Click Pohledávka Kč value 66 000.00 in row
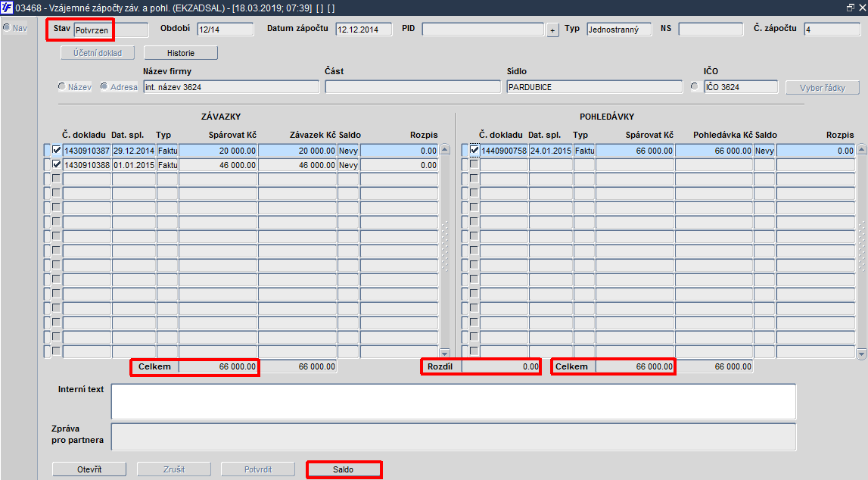 pos(714,151)
